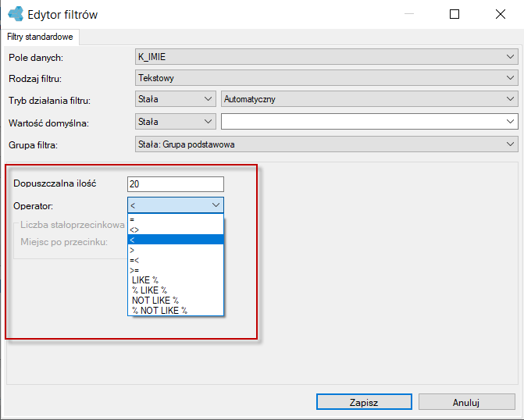Click the Dopuszczalna ilość input field
524x420 pixels.
176,184
